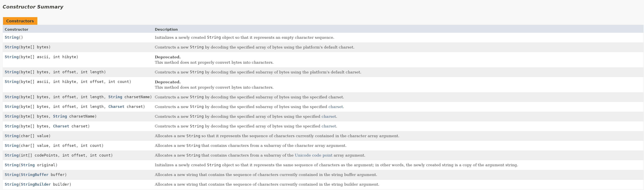
Task: Click charset link in subarray specified charset description
Action: click(x=335, y=107)
